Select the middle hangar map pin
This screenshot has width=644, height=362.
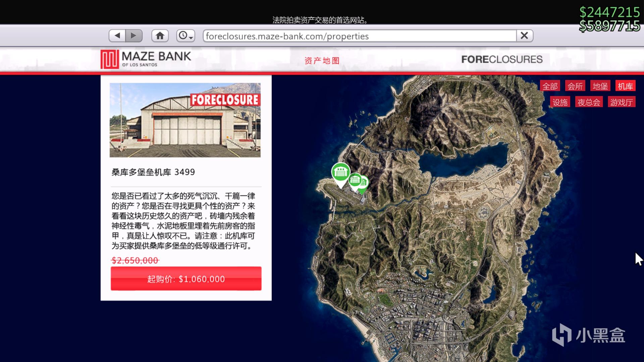click(355, 180)
